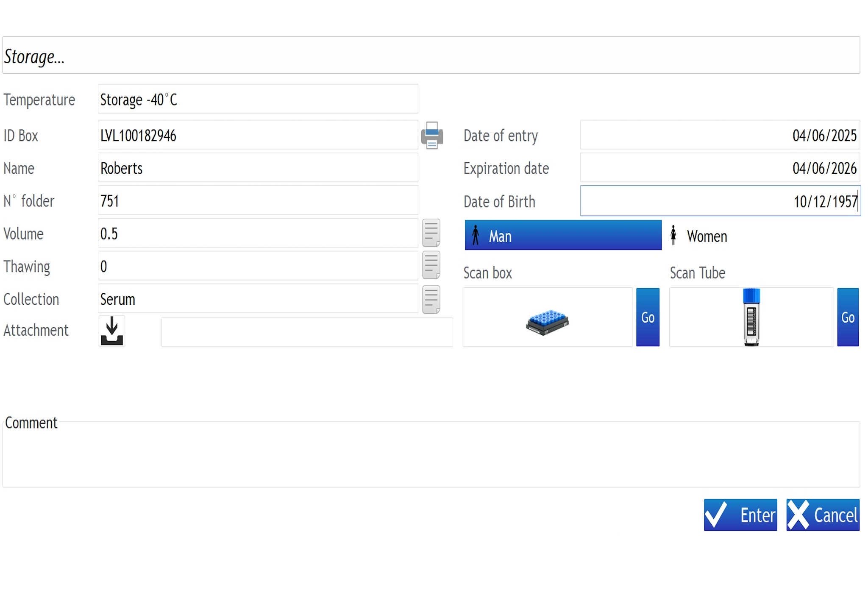Click the Attachment download arrow icon

coord(112,331)
